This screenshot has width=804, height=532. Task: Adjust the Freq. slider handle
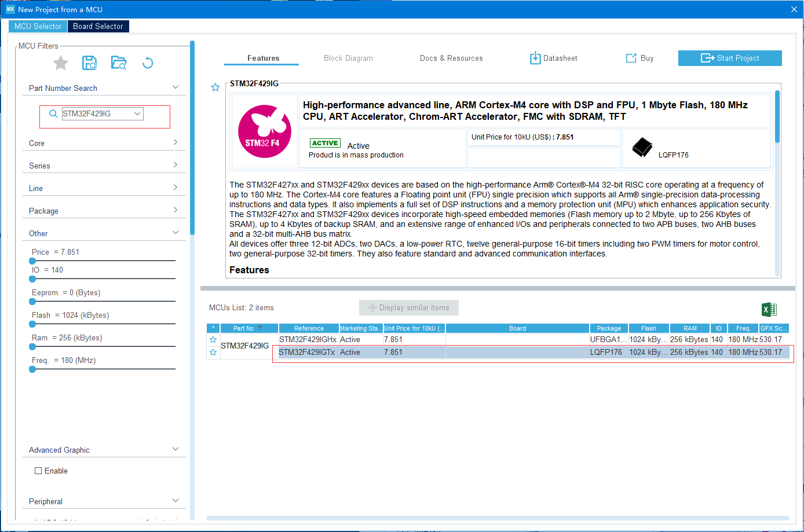pos(32,369)
